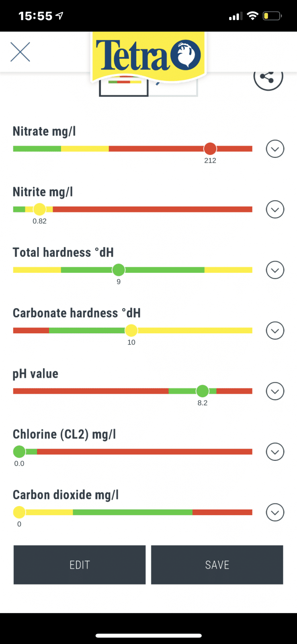The width and height of the screenshot is (297, 644).
Task: Tap the SAVE button
Action: [x=217, y=565]
